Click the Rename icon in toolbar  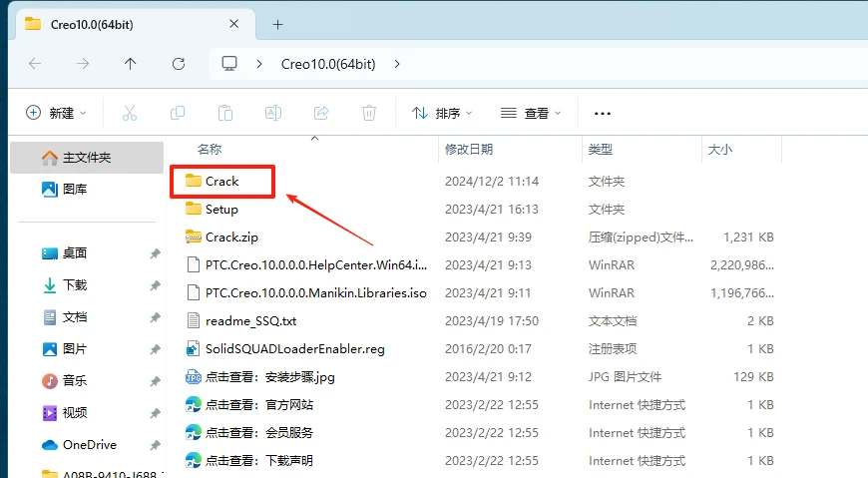click(x=273, y=113)
